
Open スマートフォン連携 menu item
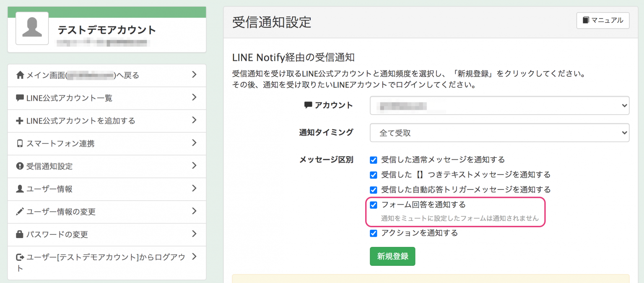[107, 144]
